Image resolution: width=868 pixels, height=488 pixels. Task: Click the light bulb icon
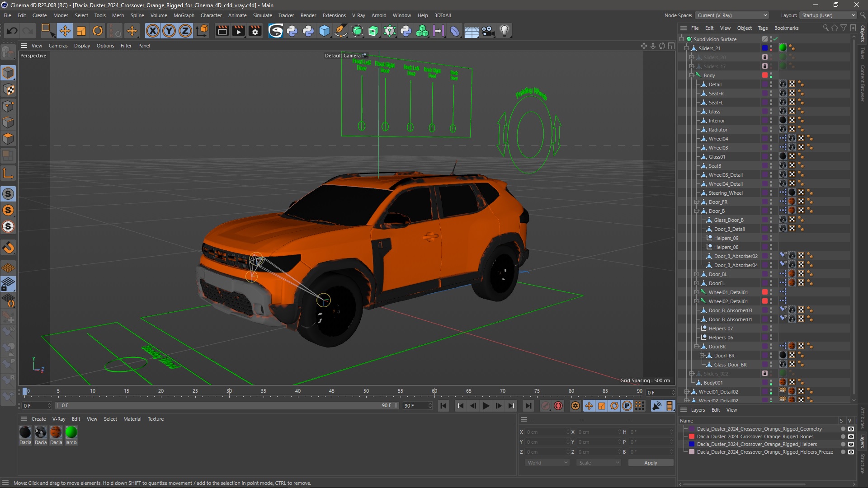pos(505,31)
